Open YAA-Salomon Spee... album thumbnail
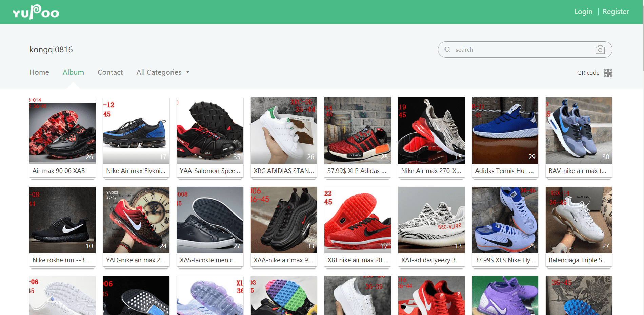This screenshot has width=644, height=315. (210, 130)
